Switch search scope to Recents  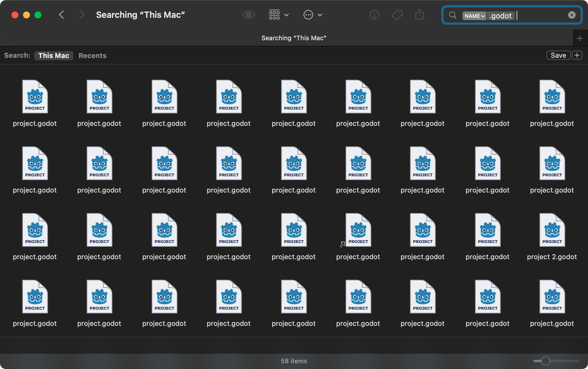pos(92,55)
